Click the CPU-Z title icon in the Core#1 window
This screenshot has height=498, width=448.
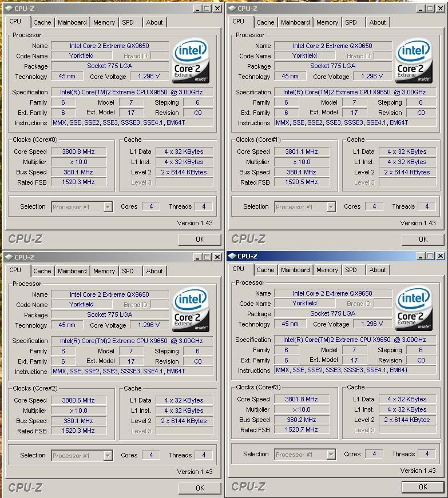tap(232, 9)
